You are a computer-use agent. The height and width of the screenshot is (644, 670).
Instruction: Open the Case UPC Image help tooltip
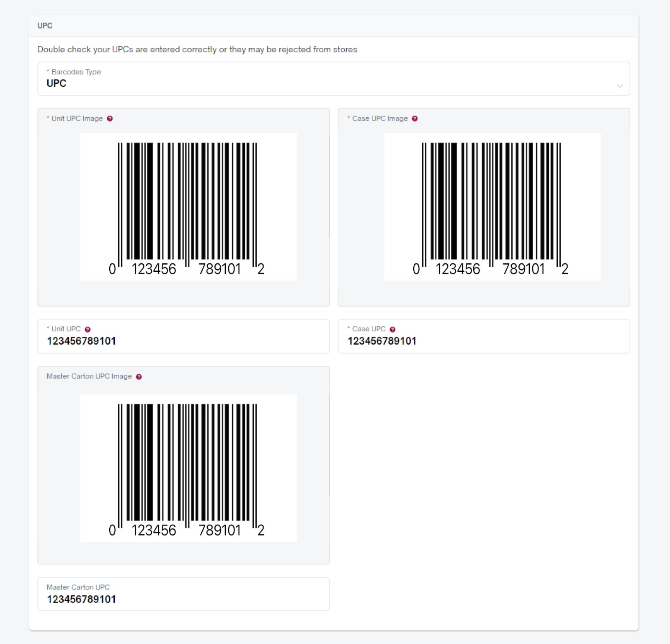(x=415, y=118)
